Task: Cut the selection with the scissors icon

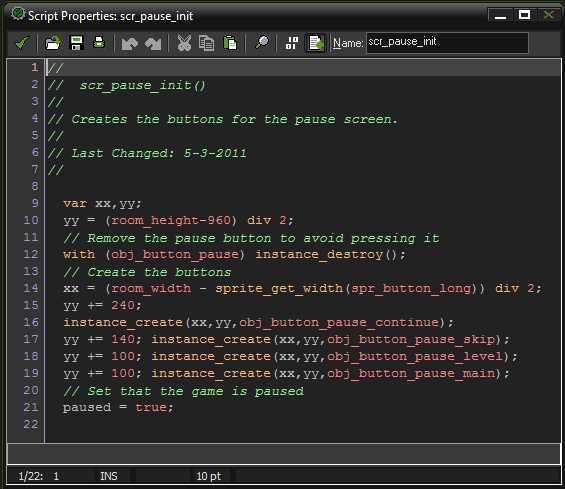Action: [x=184, y=43]
